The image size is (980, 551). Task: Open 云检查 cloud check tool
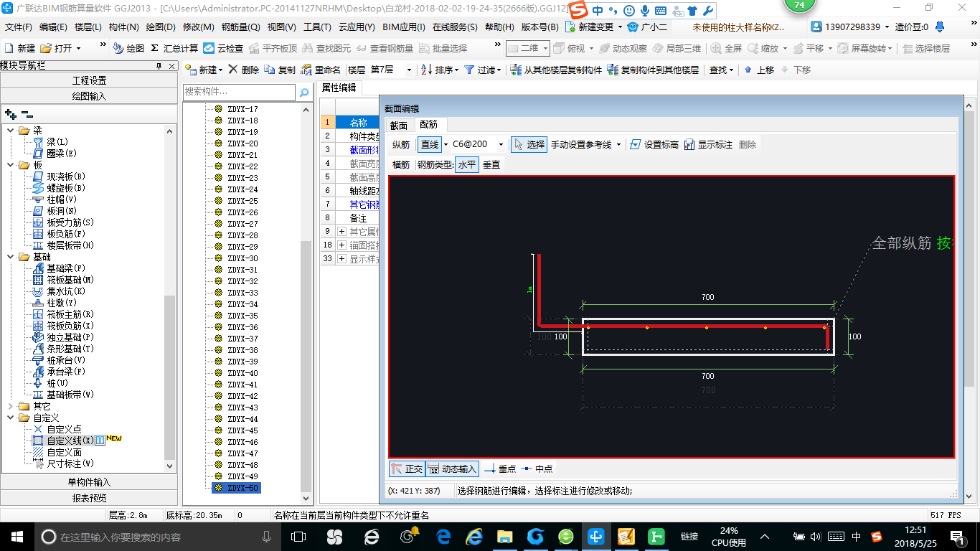(x=223, y=48)
